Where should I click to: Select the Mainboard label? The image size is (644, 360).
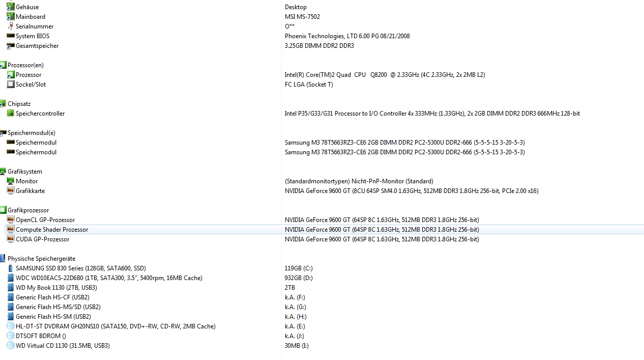[31, 17]
